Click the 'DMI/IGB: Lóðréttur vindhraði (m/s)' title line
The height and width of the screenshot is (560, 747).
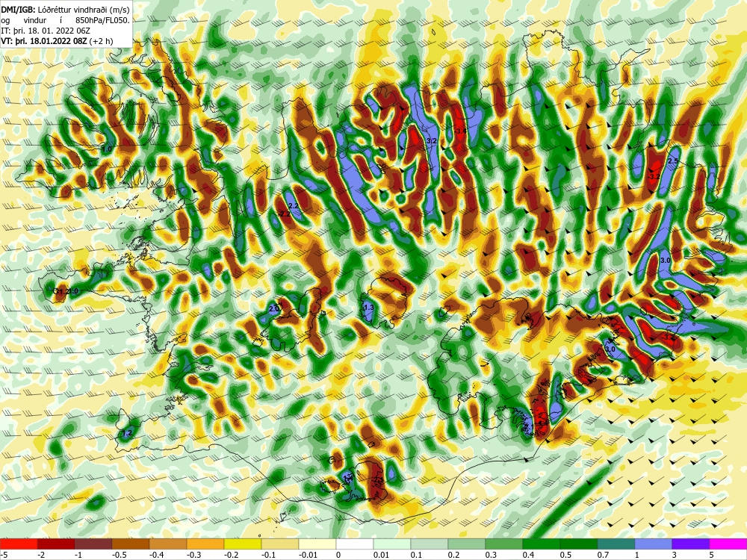pos(65,9)
